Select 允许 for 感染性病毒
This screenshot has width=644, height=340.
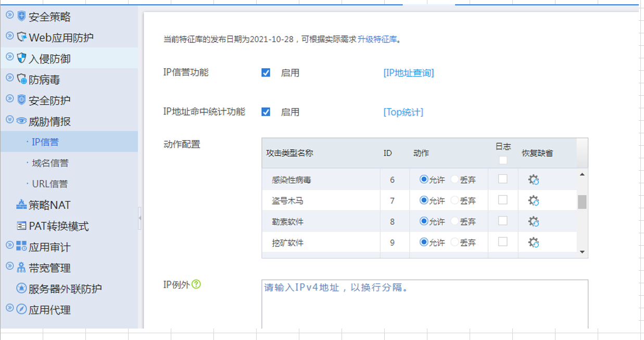424,179
